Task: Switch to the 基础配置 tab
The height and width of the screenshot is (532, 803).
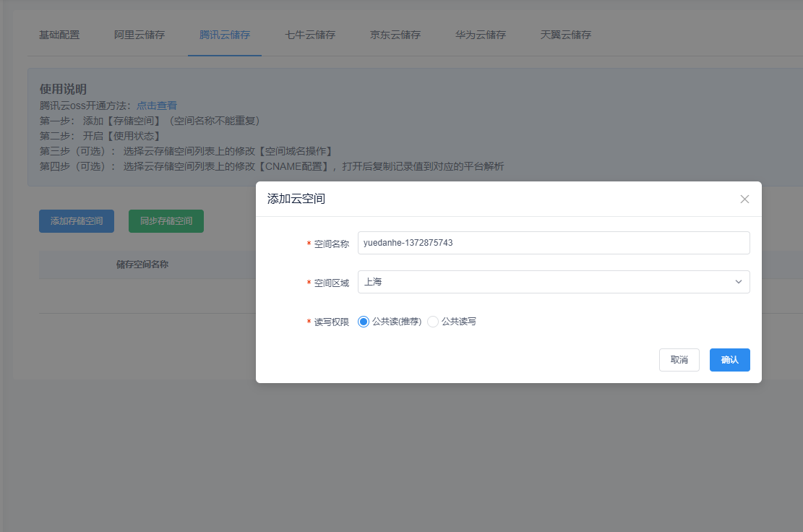Action: click(x=59, y=35)
